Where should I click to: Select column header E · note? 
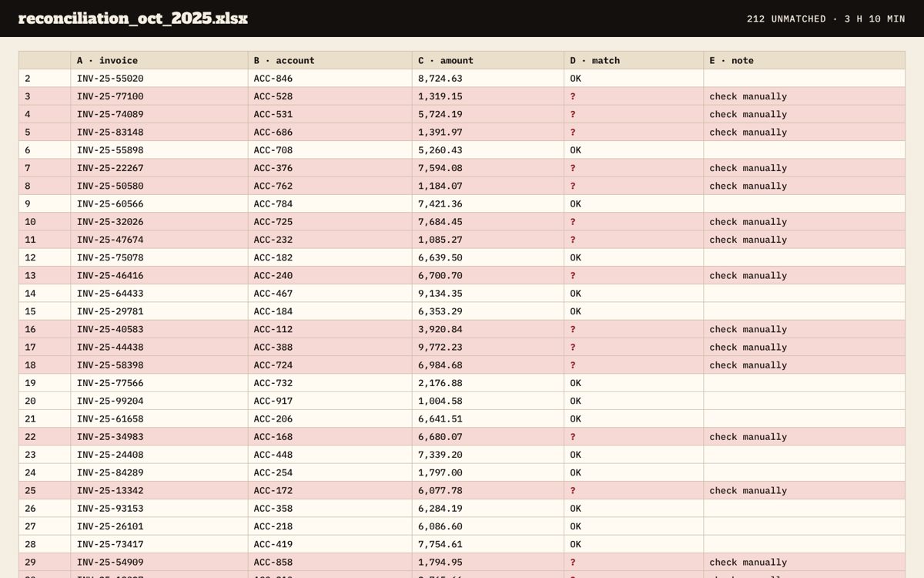804,60
